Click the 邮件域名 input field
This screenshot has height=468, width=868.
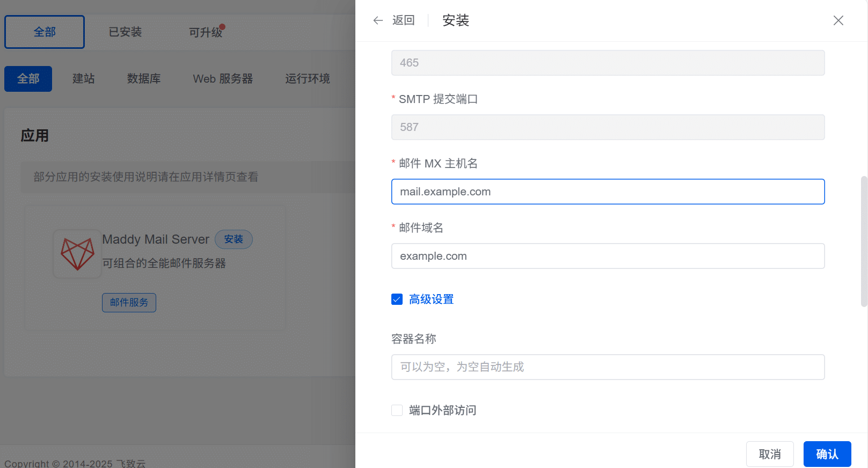coord(608,256)
